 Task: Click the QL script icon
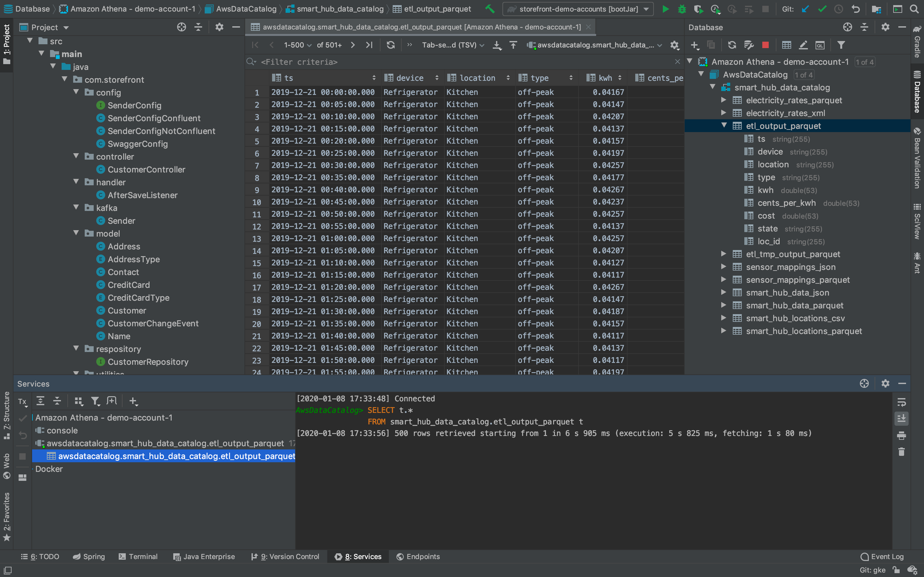point(820,45)
